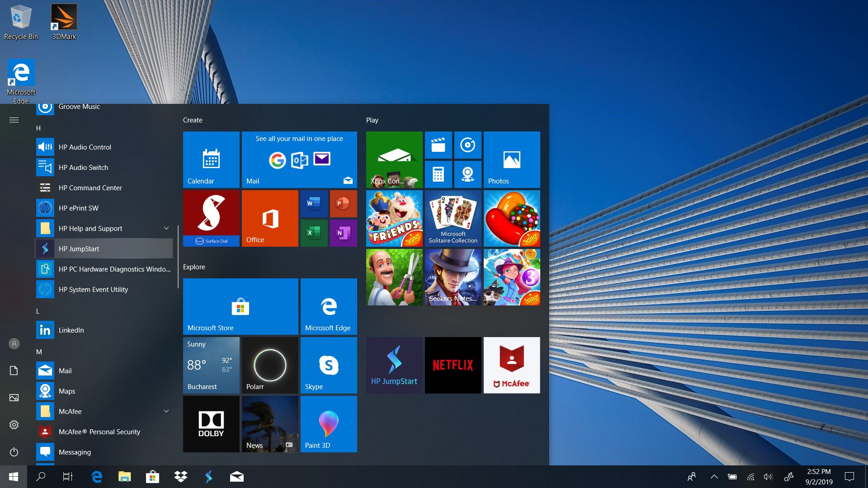Open HP Audio Switch from app list

(x=104, y=167)
